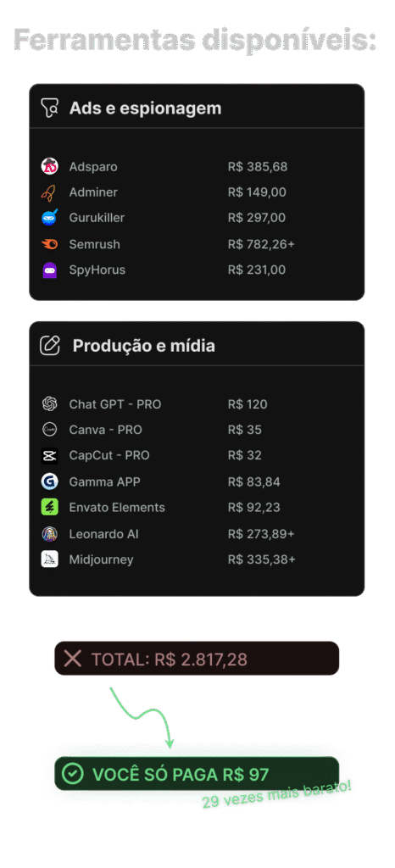This screenshot has width=395, height=868.
Task: Click the green checkmark circle icon
Action: click(x=72, y=773)
